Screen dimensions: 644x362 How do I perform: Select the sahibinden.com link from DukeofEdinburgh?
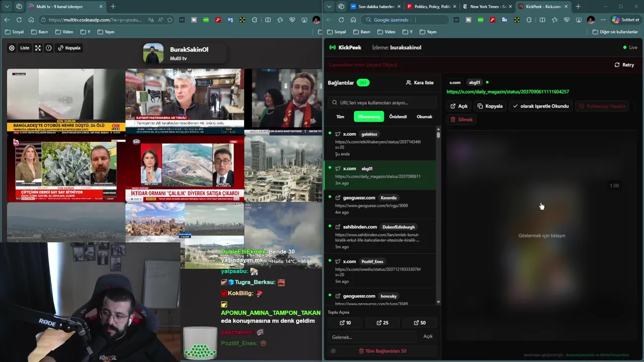point(380,236)
